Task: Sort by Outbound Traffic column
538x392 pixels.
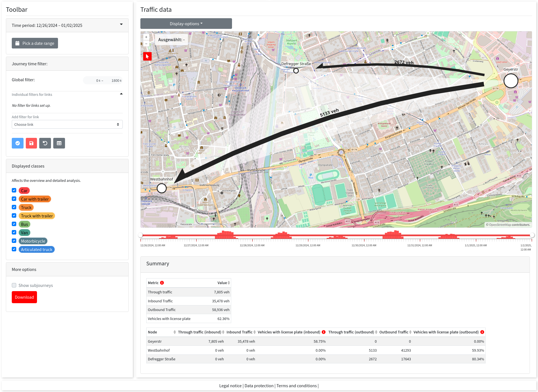Action: pos(410,332)
